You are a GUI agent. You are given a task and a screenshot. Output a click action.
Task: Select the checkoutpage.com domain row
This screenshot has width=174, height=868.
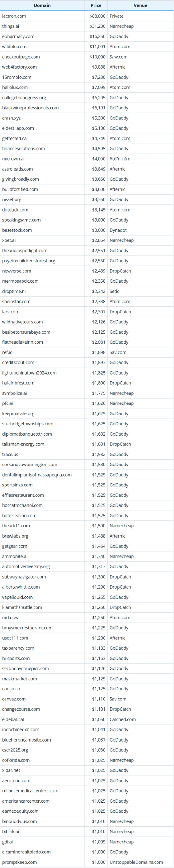click(21, 57)
